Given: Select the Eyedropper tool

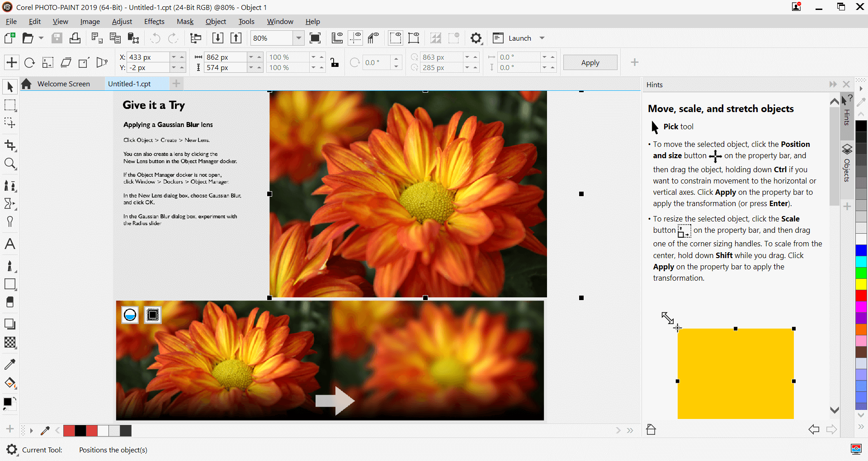Looking at the screenshot, I should click(10, 364).
